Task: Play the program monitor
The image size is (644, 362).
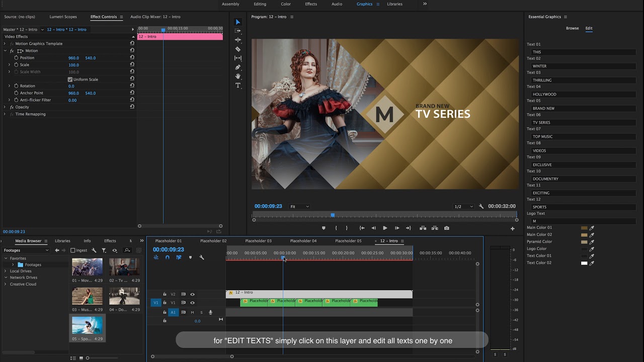Action: click(x=385, y=228)
